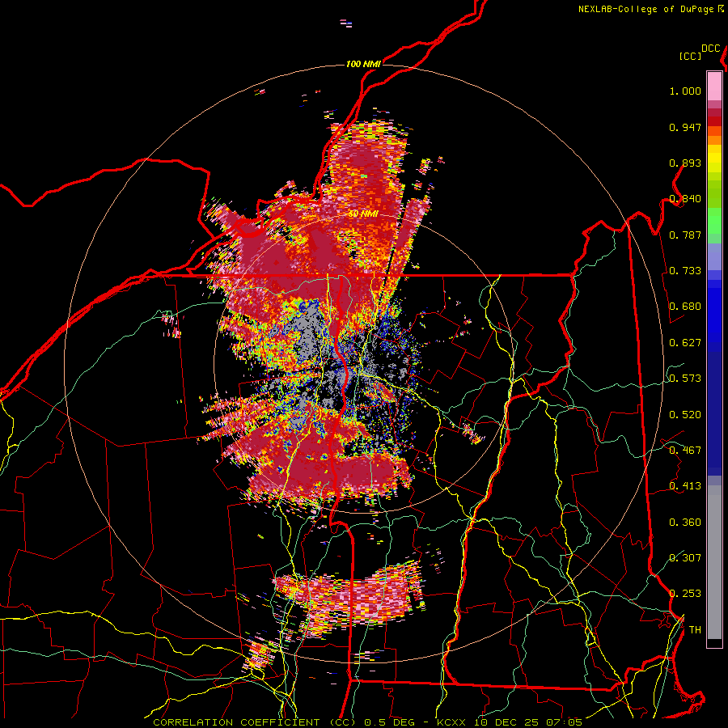Click the DCC label above color bar
The height and width of the screenshot is (728, 728).
710,49
